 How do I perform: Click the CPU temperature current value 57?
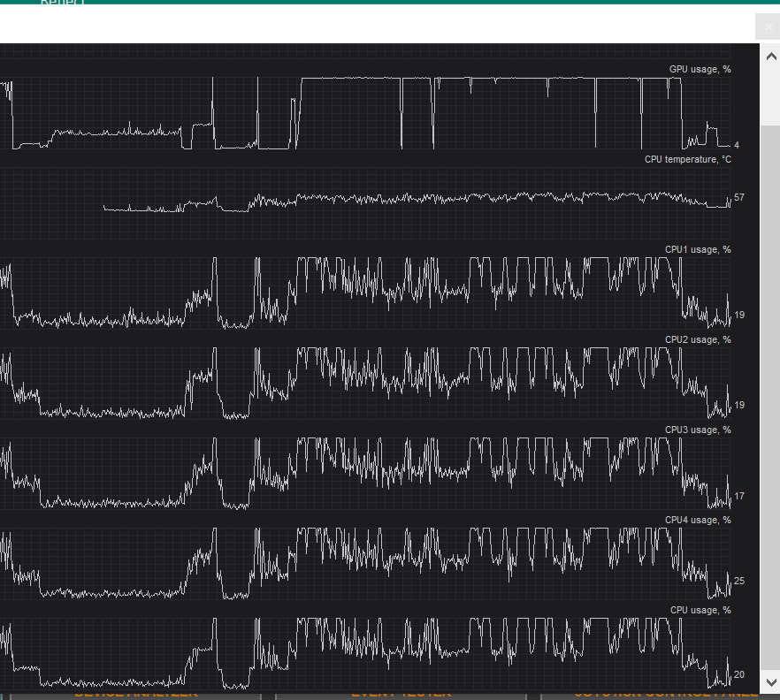tap(739, 197)
